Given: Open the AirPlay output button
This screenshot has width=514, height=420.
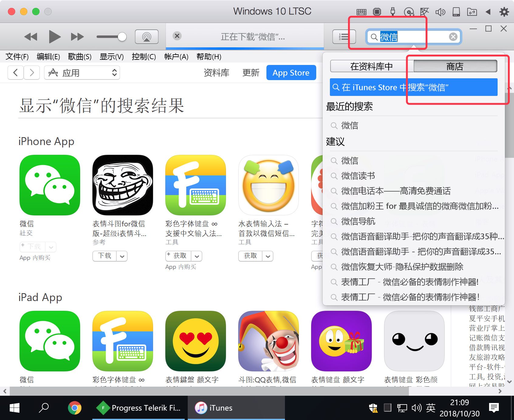Looking at the screenshot, I should coord(147,37).
